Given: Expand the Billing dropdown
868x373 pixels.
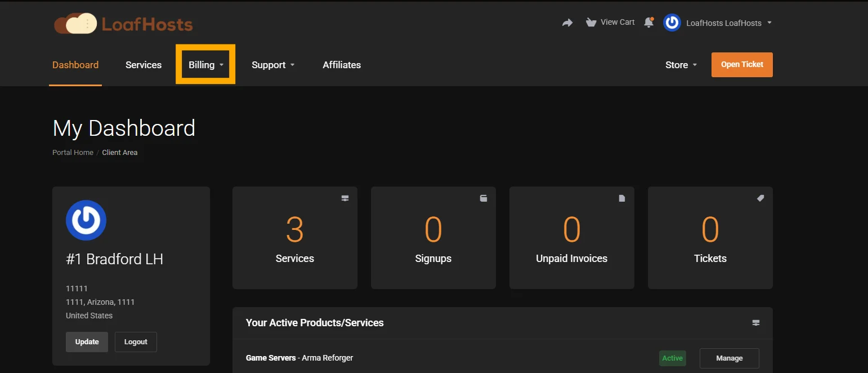Looking at the screenshot, I should [x=205, y=65].
